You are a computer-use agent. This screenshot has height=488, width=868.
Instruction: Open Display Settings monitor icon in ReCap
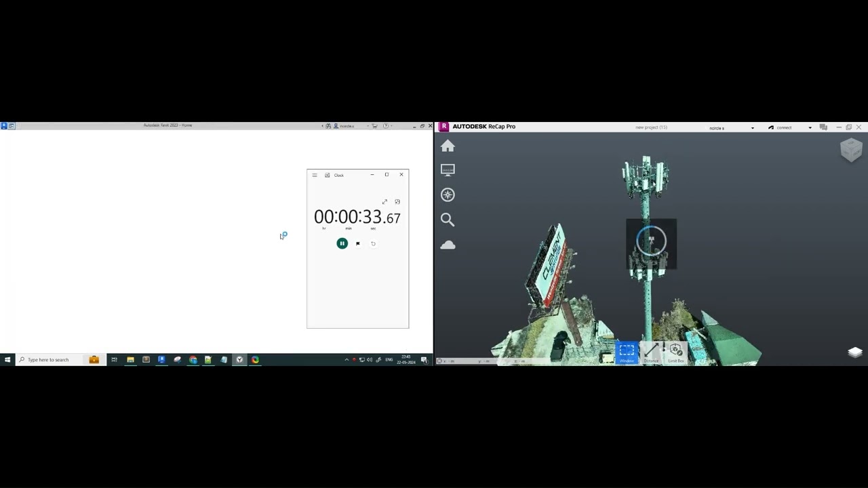[x=448, y=170]
